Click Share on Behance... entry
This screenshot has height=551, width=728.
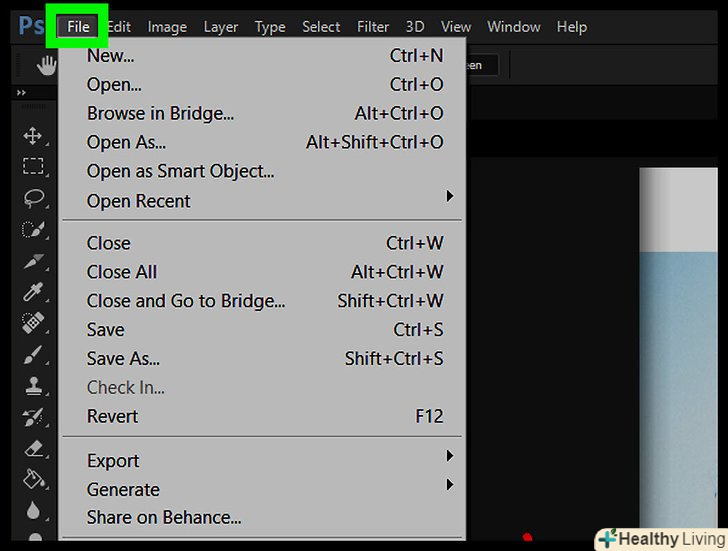(x=164, y=518)
